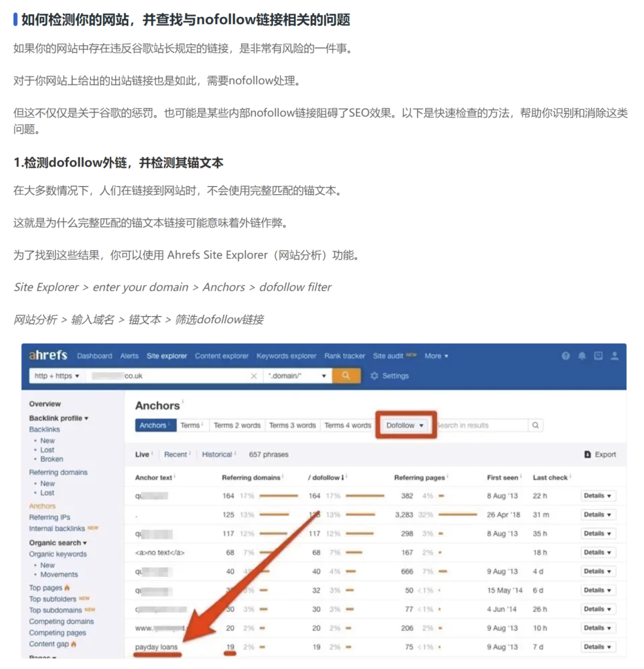Viewport: 644px width, 669px height.
Task: Open the user account profile icon
Action: click(614, 356)
